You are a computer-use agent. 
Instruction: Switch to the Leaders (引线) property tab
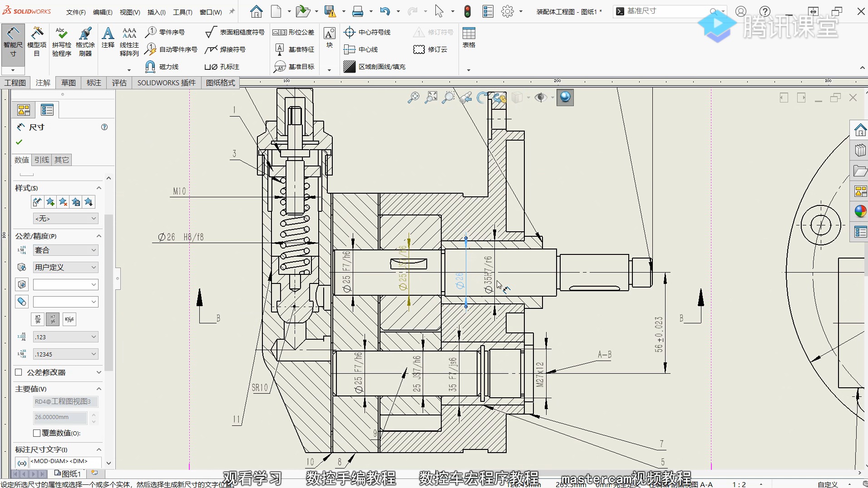[x=42, y=160]
